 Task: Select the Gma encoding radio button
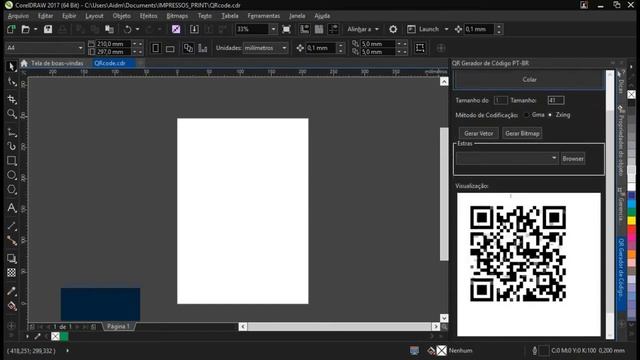point(527,115)
